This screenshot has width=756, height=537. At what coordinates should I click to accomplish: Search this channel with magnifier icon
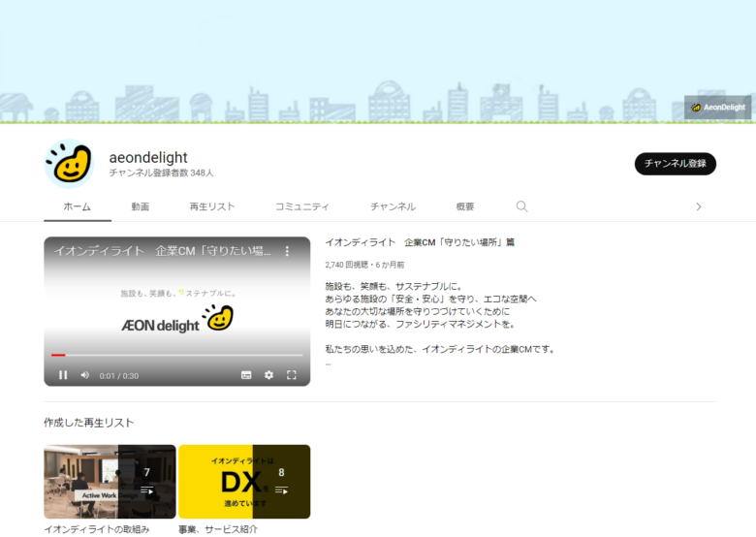(x=521, y=206)
